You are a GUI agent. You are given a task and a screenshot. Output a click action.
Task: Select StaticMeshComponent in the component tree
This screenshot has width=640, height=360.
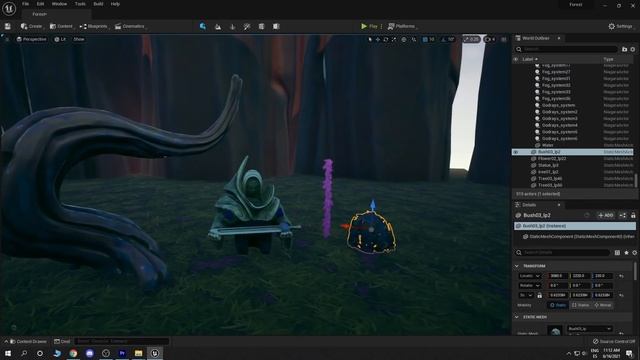(578, 236)
